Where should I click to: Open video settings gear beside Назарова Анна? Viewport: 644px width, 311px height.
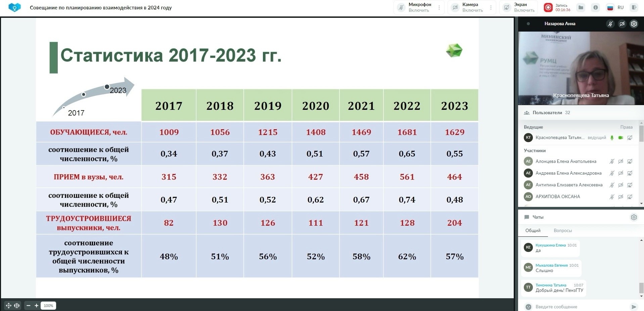[634, 24]
